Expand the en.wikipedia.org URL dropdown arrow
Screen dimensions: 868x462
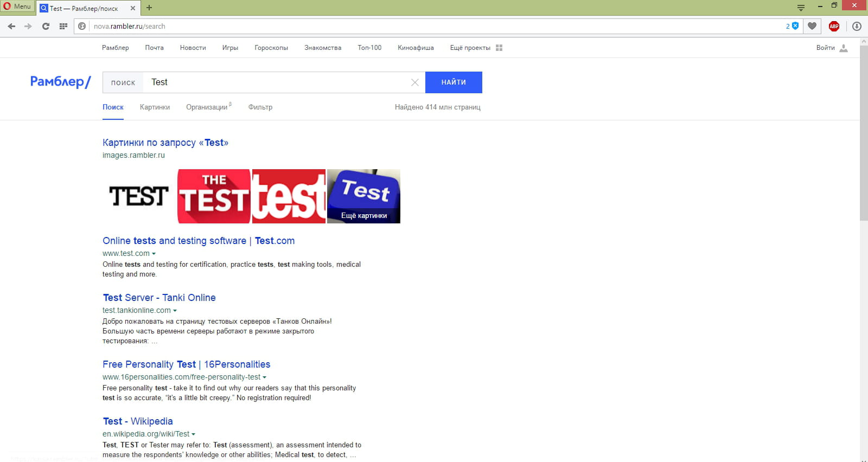[x=194, y=434]
